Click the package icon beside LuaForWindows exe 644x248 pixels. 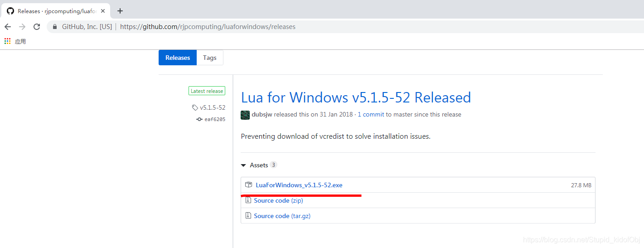248,185
